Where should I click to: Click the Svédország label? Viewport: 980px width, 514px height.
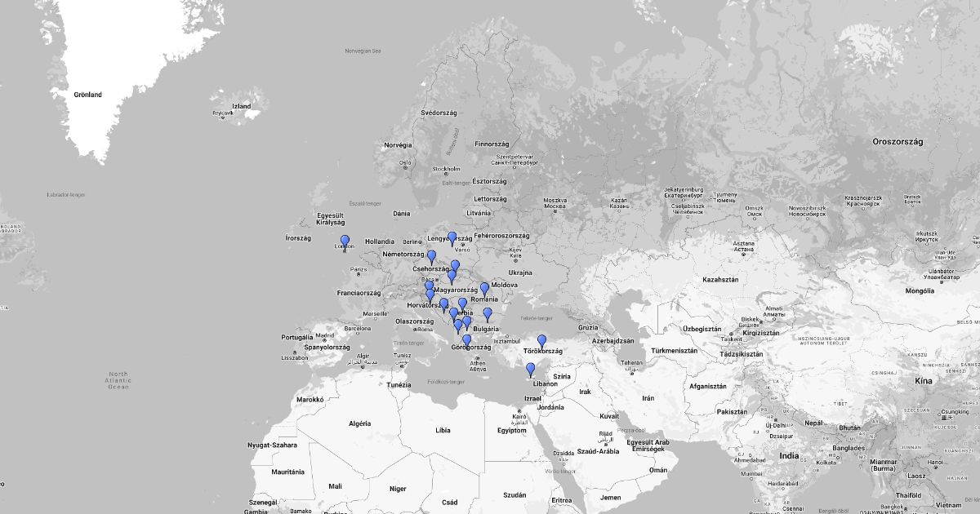[x=439, y=113]
